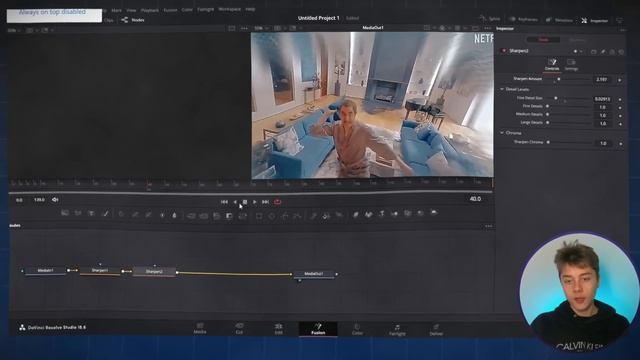Add a Text+ node from toolbar
The height and width of the screenshot is (360, 640).
[x=91, y=213]
